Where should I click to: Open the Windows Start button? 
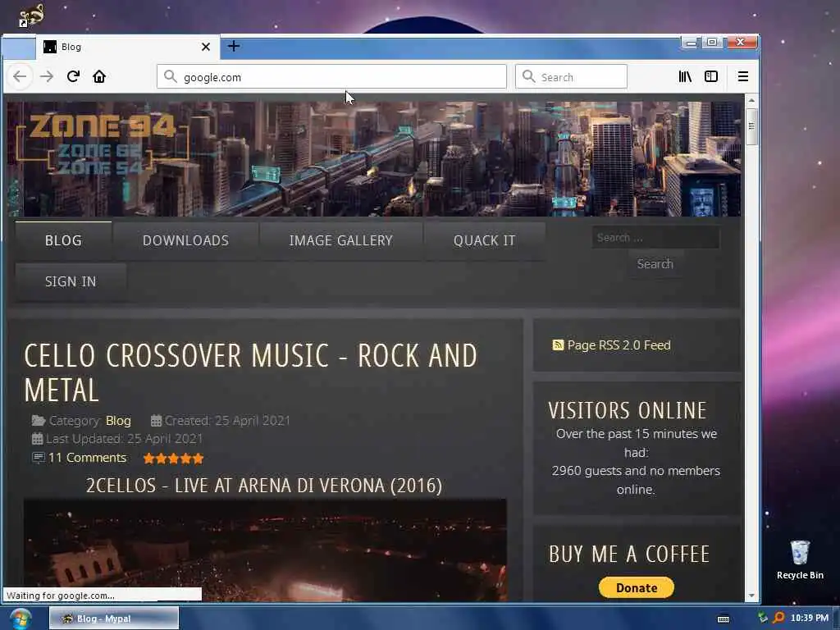pyautogui.click(x=21, y=619)
